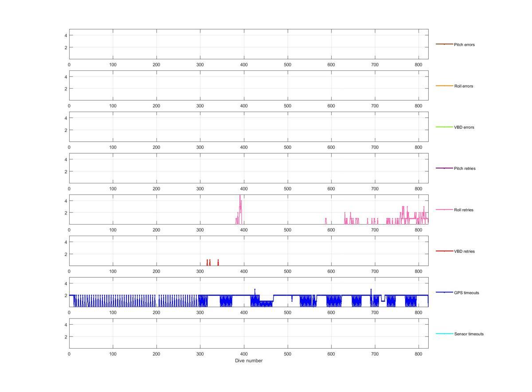Viewport: 532px width, 392px height.
Task: Click the Roll retries legend label
Action: (464, 210)
